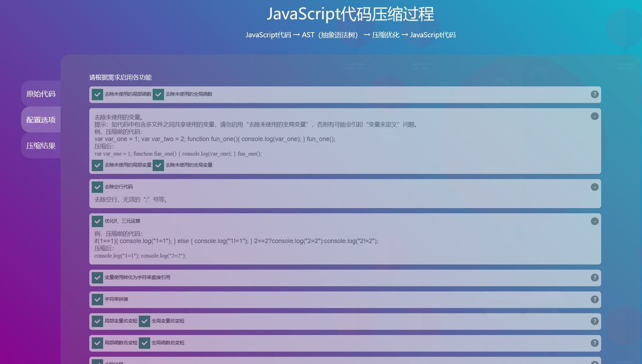This screenshot has height=364, width=642.
Task: Uncheck 去除未使用的局部变量
Action: [x=97, y=165]
